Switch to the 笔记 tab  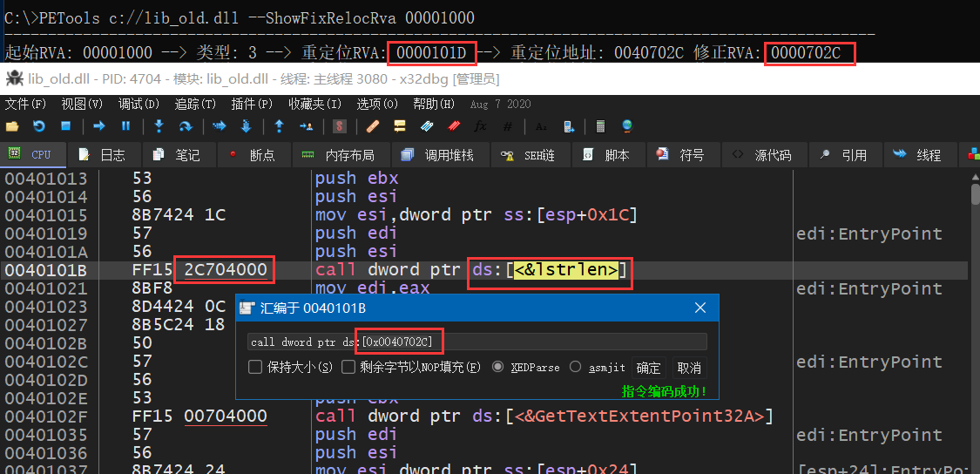click(179, 155)
